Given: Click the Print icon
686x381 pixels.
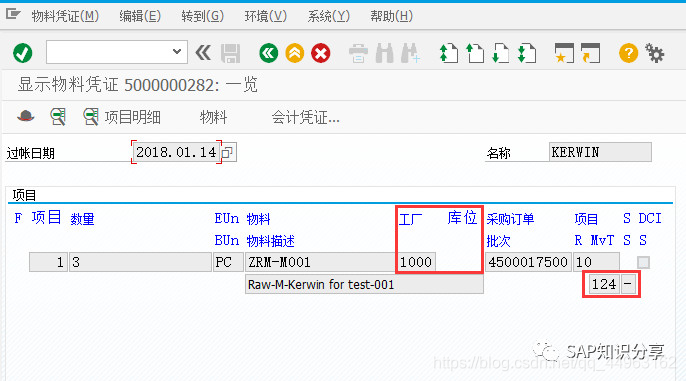Looking at the screenshot, I should 358,54.
